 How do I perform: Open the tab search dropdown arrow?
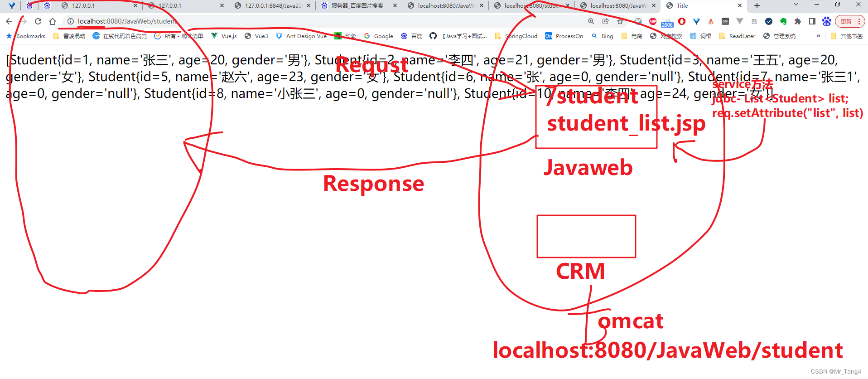click(x=796, y=5)
